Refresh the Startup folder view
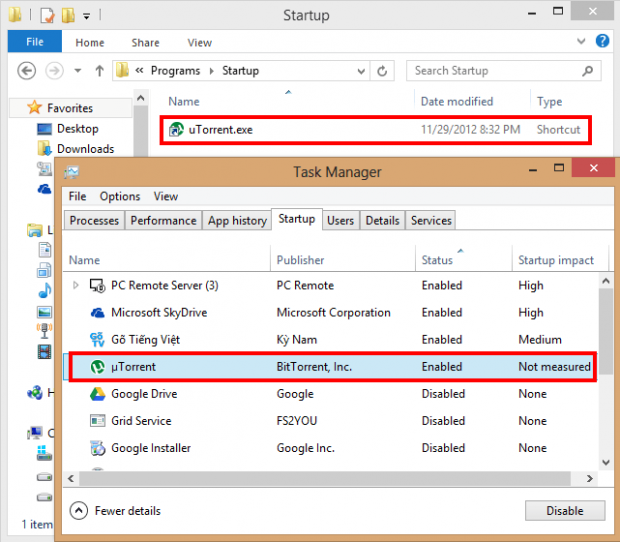 coord(382,71)
